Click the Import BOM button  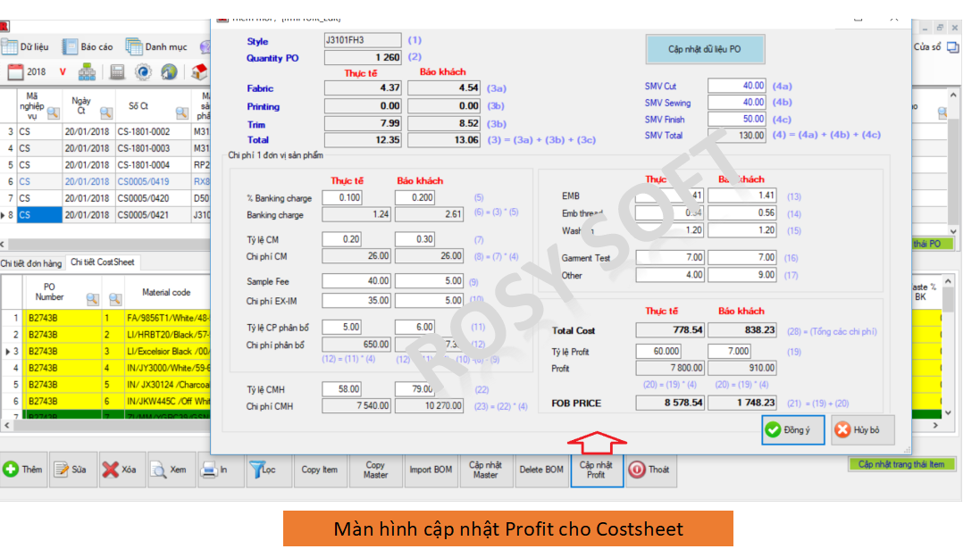[x=431, y=470]
